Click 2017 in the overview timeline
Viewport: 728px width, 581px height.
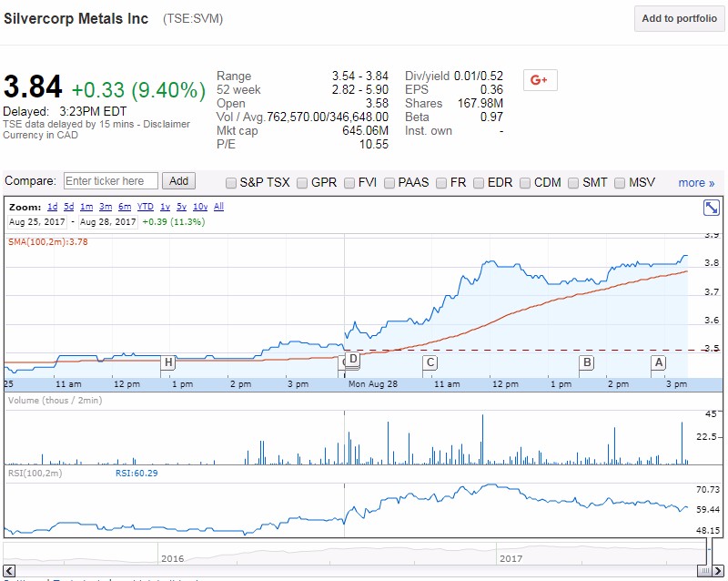coord(511,558)
